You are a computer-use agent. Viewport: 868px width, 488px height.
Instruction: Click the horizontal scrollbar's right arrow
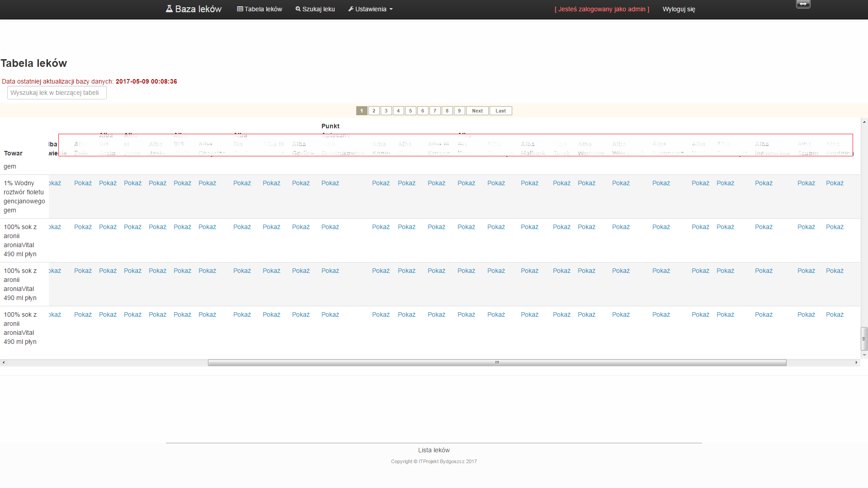pyautogui.click(x=856, y=362)
